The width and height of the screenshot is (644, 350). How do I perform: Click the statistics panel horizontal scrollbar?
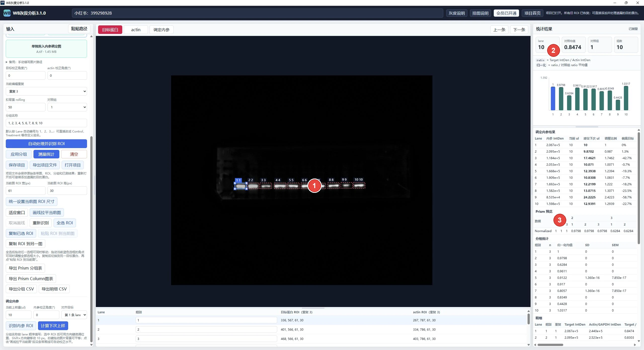click(550, 345)
